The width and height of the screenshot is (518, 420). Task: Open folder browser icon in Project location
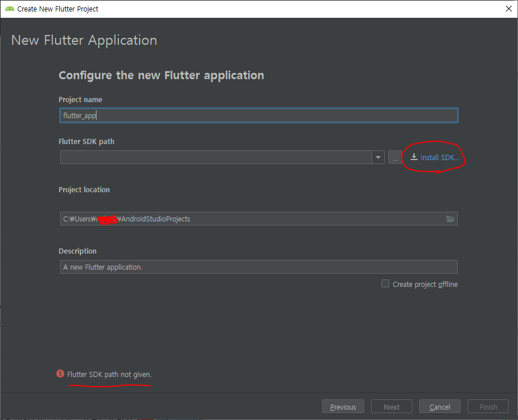(450, 219)
